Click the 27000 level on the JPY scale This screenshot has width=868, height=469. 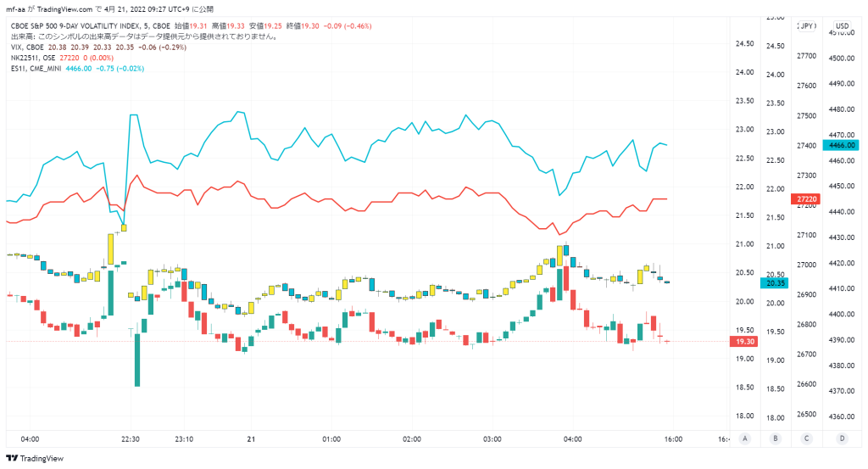(x=807, y=265)
